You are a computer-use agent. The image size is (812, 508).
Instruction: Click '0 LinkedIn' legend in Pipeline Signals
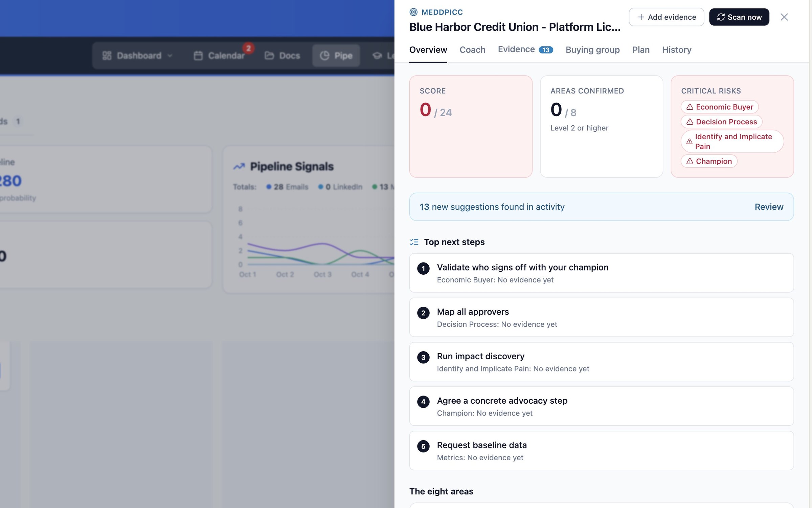340,187
